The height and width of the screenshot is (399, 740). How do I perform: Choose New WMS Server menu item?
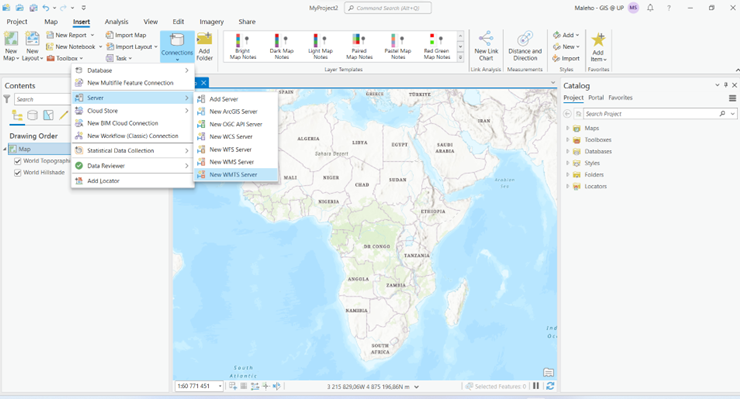tap(236, 162)
